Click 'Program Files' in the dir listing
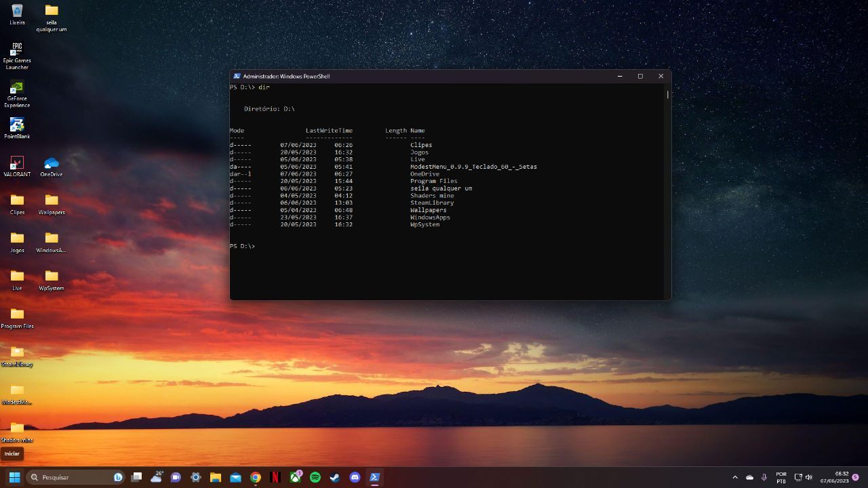Viewport: 868px width, 488px height. pyautogui.click(x=434, y=181)
